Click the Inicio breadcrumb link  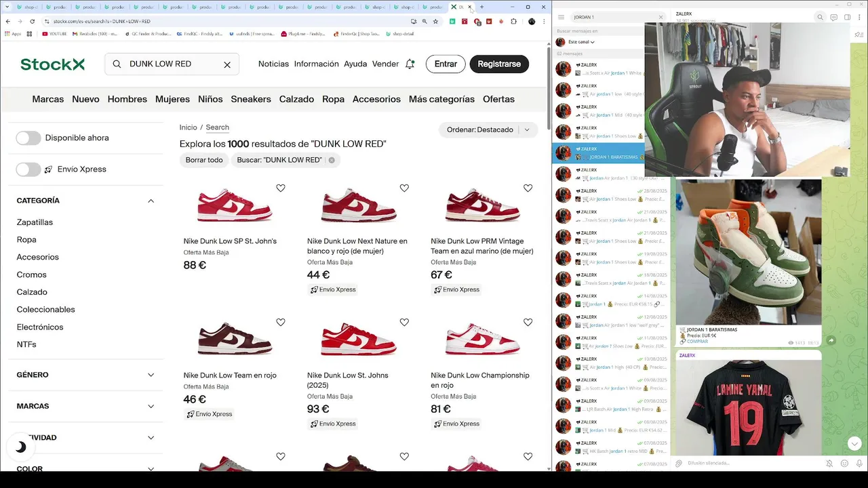coord(189,127)
